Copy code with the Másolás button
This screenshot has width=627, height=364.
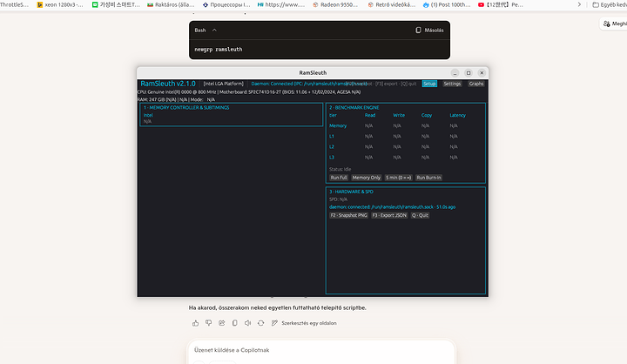coord(429,30)
